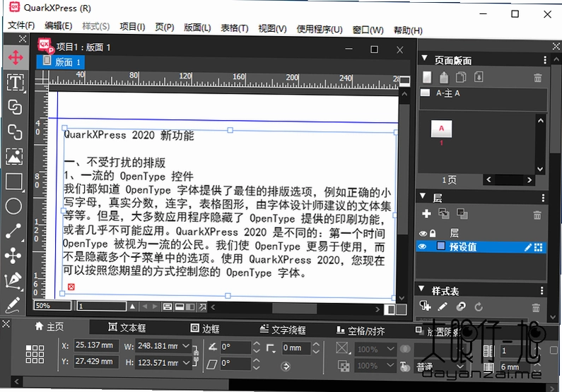Switch to the 边框 tab
This screenshot has width=562, height=392.
tap(205, 328)
